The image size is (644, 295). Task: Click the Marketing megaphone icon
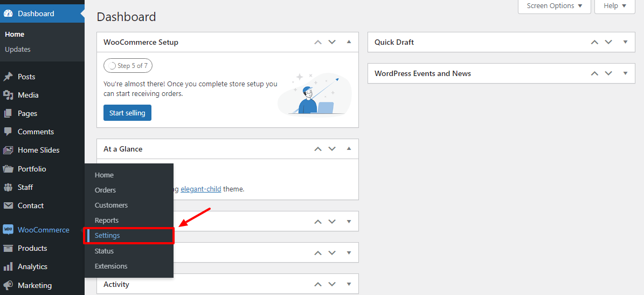[x=8, y=285]
